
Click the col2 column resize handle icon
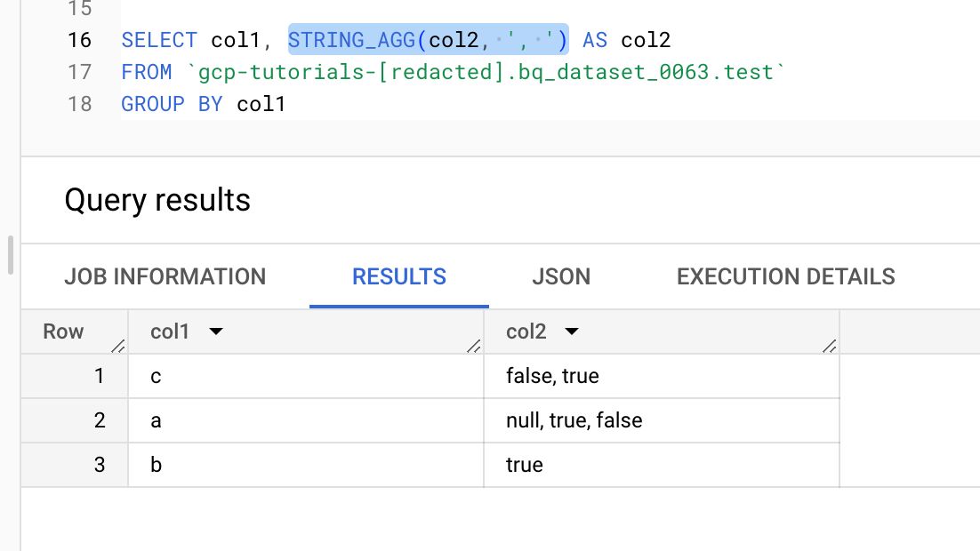click(x=829, y=346)
